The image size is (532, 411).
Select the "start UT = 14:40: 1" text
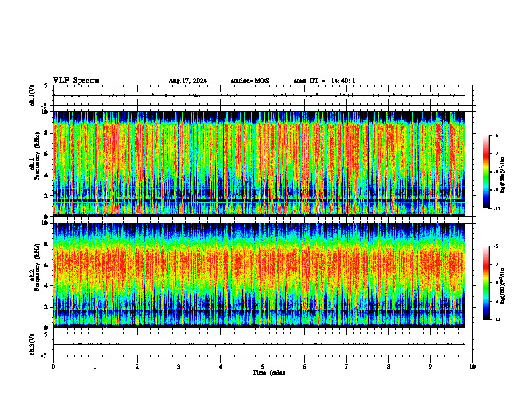pos(324,81)
